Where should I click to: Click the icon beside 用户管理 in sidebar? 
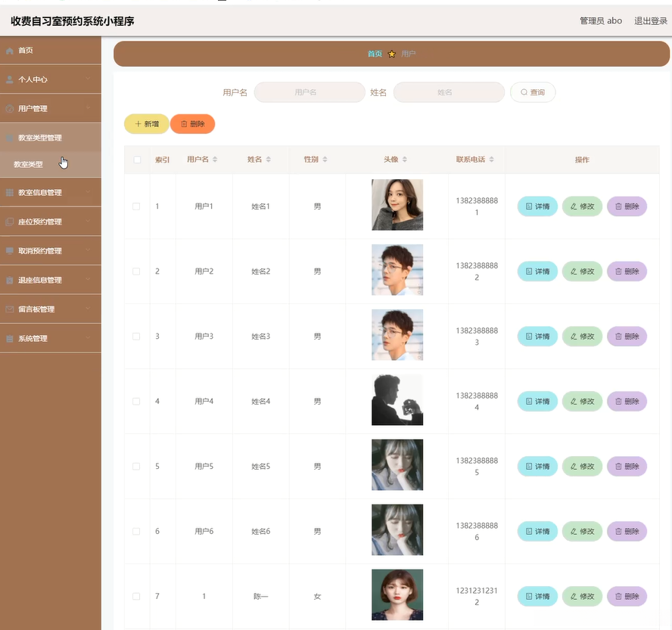[9, 109]
